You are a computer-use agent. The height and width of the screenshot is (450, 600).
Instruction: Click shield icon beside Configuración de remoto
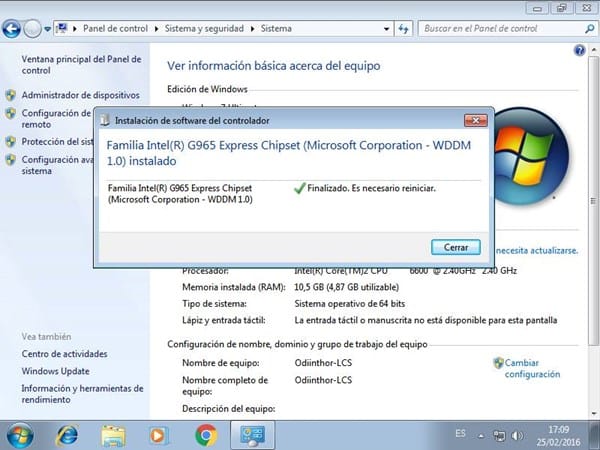[10, 113]
